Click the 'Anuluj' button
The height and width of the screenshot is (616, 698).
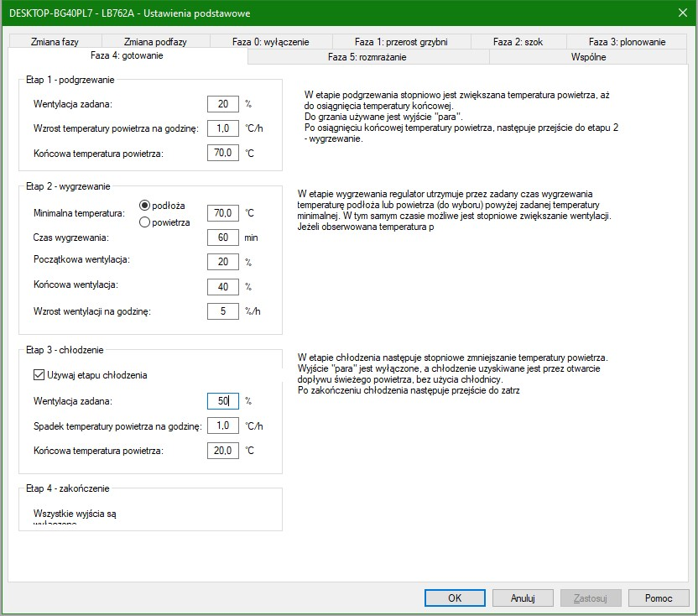(x=523, y=598)
